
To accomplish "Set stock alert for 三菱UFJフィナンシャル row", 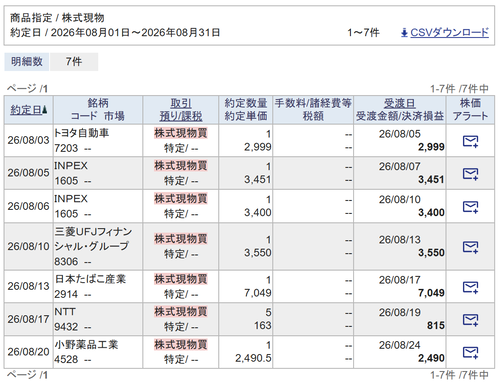I will click(x=470, y=247).
